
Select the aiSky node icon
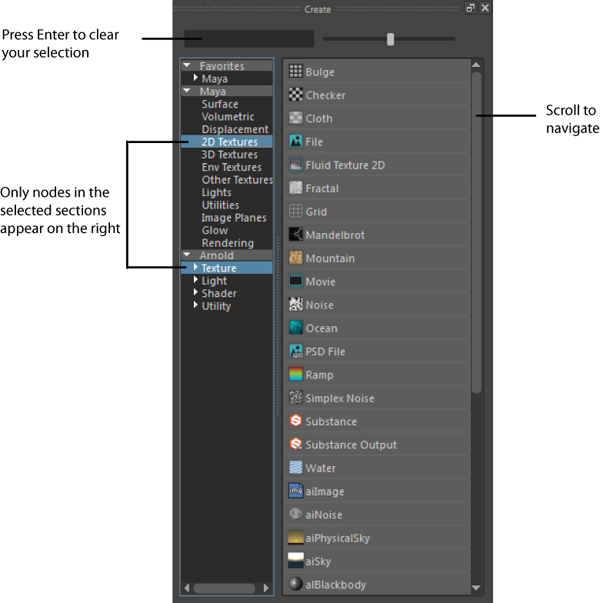[296, 561]
